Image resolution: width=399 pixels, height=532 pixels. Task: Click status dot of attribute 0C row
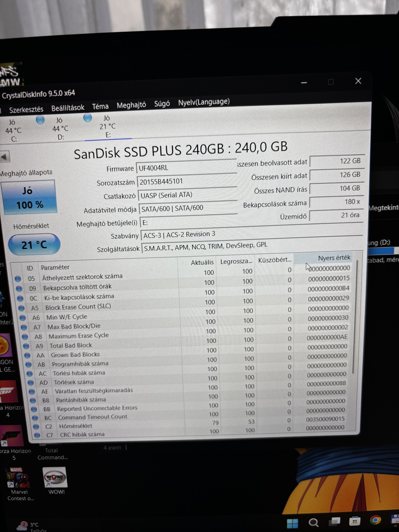click(x=20, y=298)
